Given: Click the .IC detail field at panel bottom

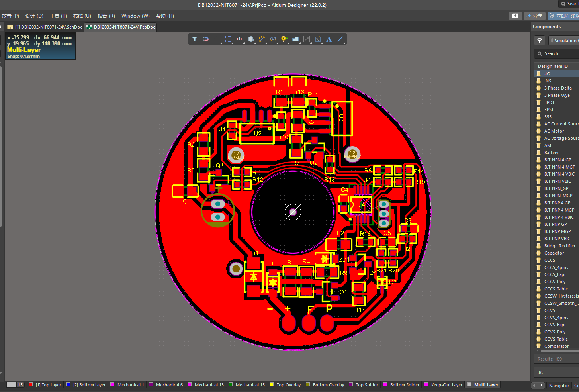Looking at the screenshot, I should tap(556, 372).
